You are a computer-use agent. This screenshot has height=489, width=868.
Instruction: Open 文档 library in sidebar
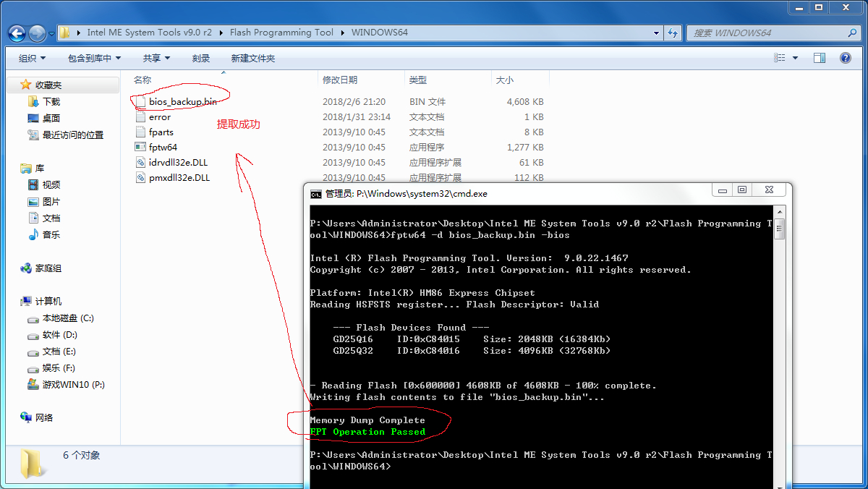pyautogui.click(x=51, y=218)
